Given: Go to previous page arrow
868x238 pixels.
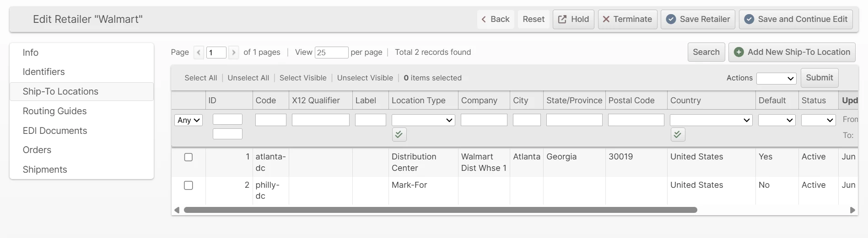Looking at the screenshot, I should pyautogui.click(x=199, y=53).
